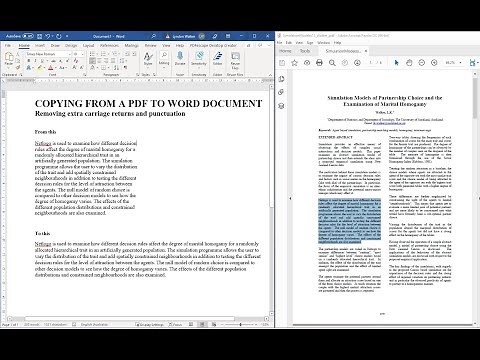Click the star bookmark icon in Acrobat

click(x=295, y=62)
